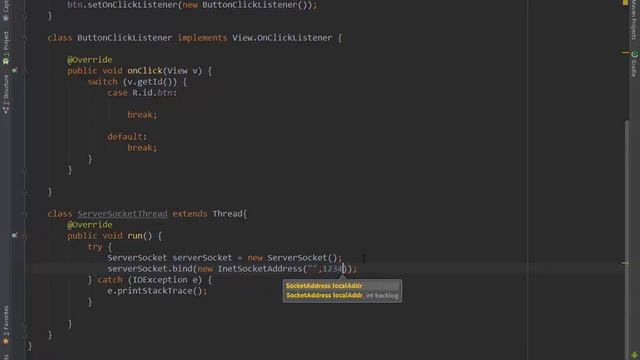
Task: Click v.getId() in switch expression
Action: click(x=152, y=82)
